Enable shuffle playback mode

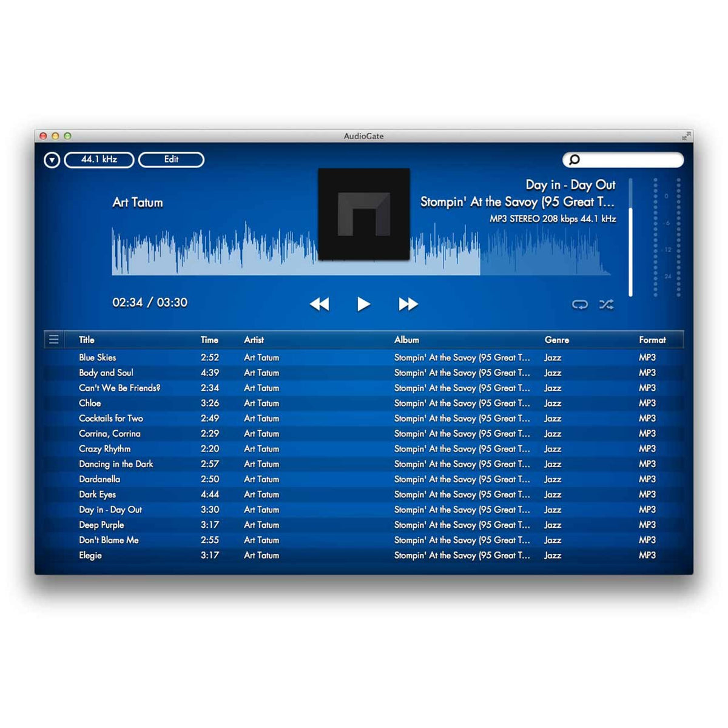tap(606, 305)
